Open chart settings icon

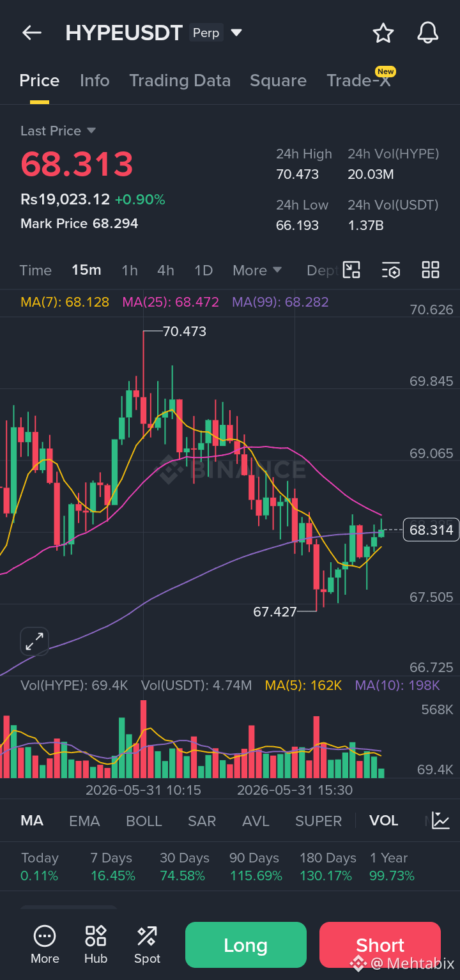coord(391,270)
